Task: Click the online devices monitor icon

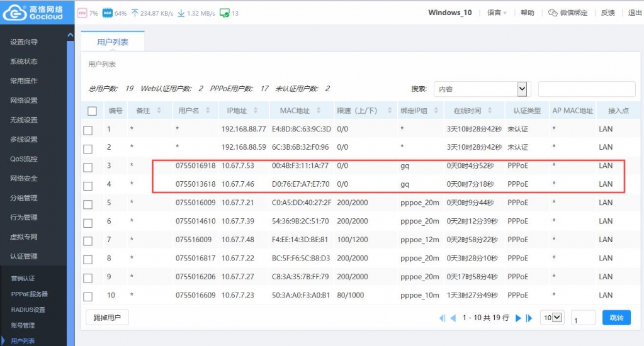Action: tap(225, 13)
